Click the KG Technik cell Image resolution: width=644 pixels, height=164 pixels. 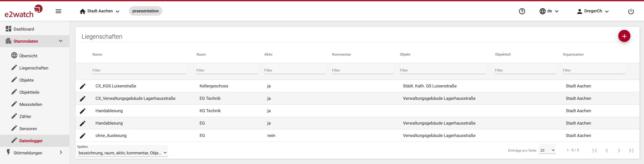210,111
